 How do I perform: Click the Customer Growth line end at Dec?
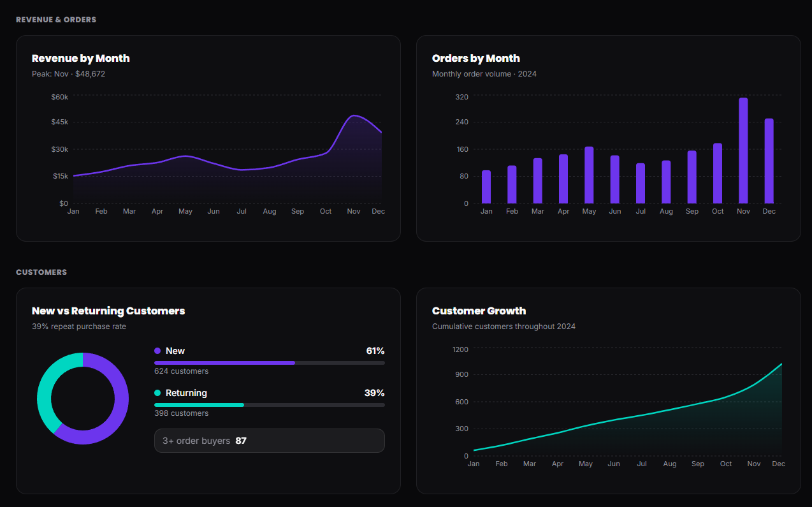point(781,364)
